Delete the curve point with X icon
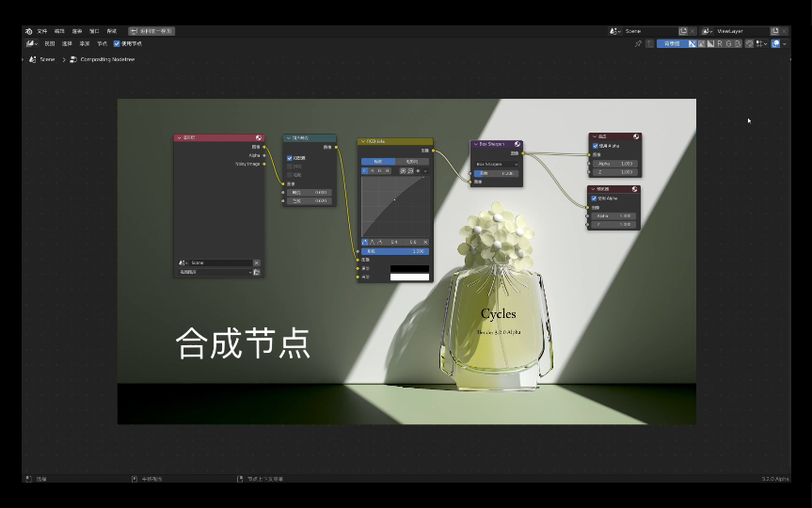Screen dimensions: 812x508 (x=425, y=243)
